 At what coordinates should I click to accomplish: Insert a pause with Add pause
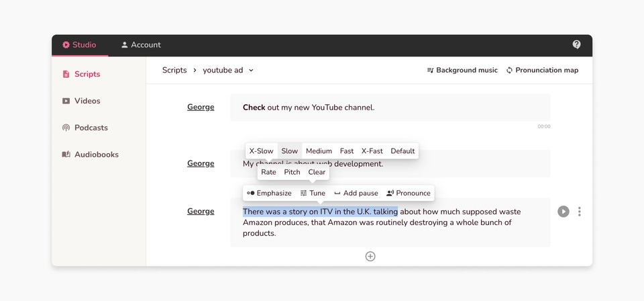[x=356, y=193]
